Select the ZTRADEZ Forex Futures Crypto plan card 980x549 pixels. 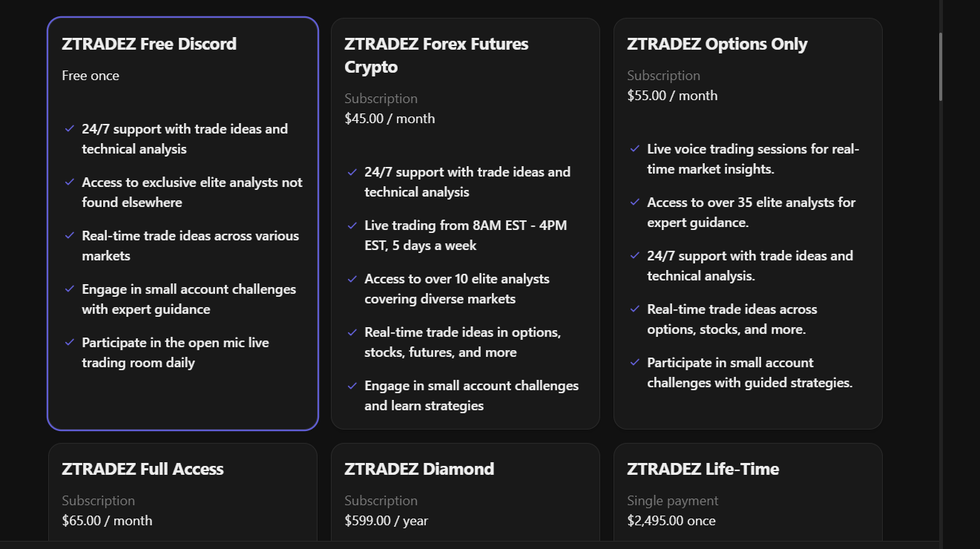[465, 223]
